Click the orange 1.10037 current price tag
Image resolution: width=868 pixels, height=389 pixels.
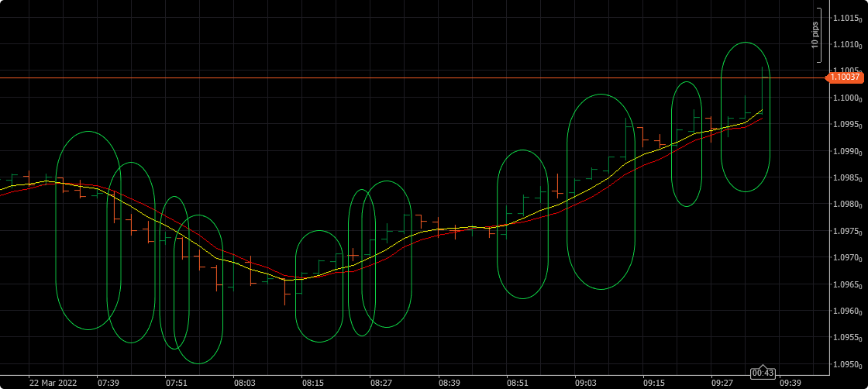point(844,78)
